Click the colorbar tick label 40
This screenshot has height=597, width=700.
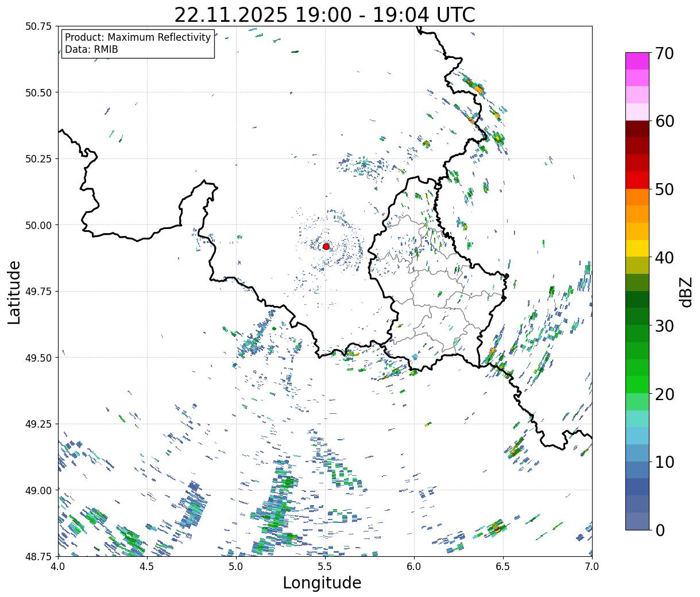(664, 258)
